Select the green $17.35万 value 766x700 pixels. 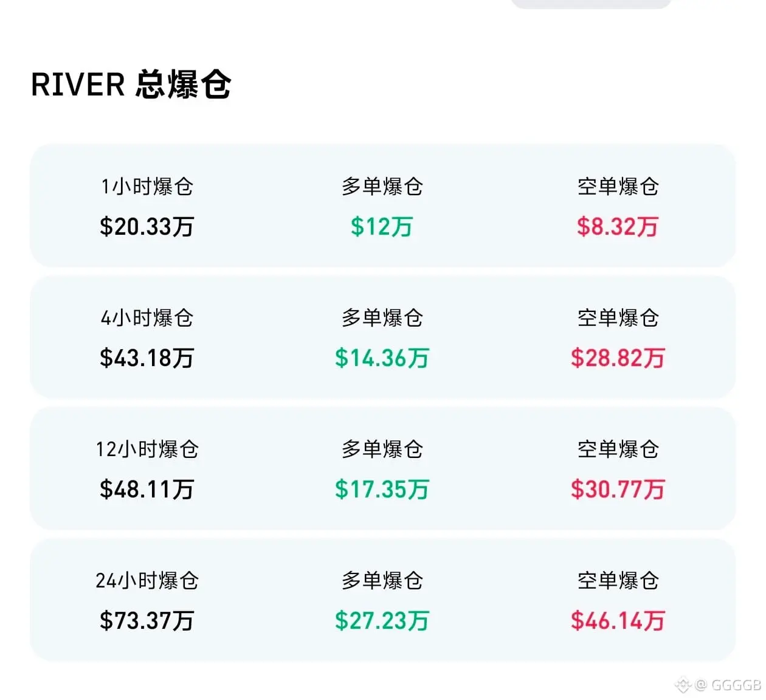point(382,490)
